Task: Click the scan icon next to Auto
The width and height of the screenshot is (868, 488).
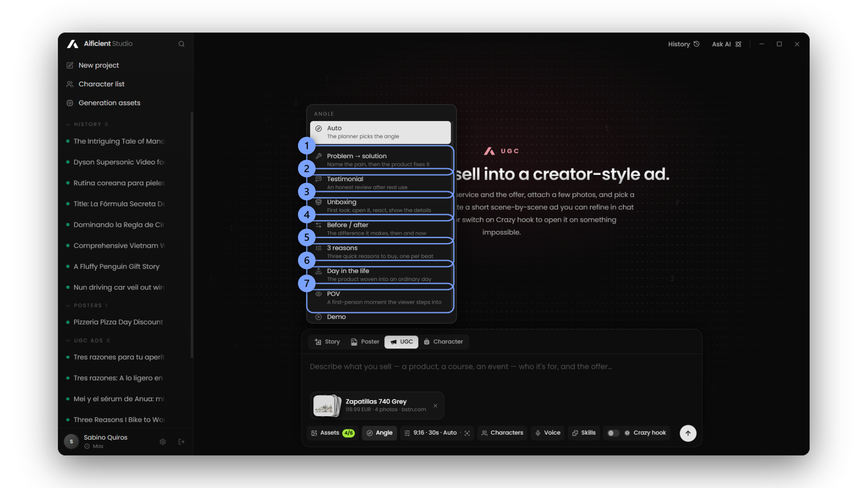Action: pos(467,433)
